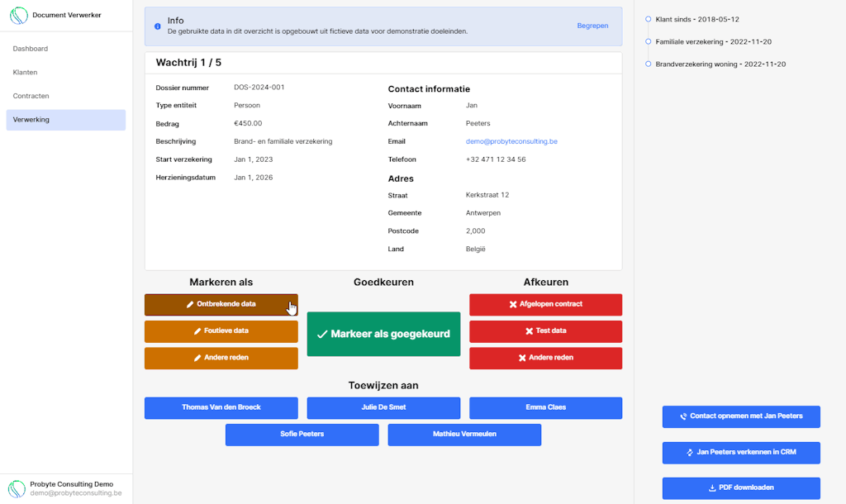The image size is (846, 504).
Task: Click the download icon beside PDF downloaden
Action: (x=712, y=488)
